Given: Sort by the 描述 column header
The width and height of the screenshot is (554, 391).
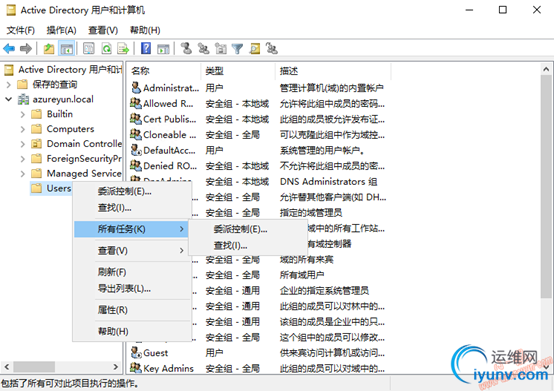Looking at the screenshot, I should [x=333, y=71].
